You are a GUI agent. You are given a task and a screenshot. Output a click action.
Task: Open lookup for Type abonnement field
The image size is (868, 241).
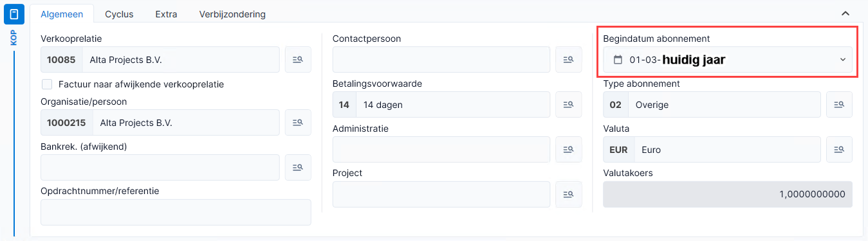(839, 104)
